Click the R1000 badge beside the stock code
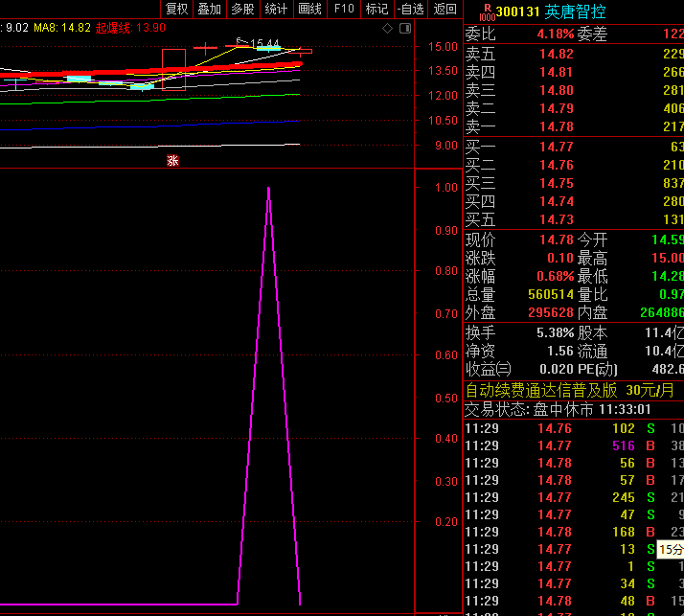Screen dimensions: 684x616 (486, 11)
